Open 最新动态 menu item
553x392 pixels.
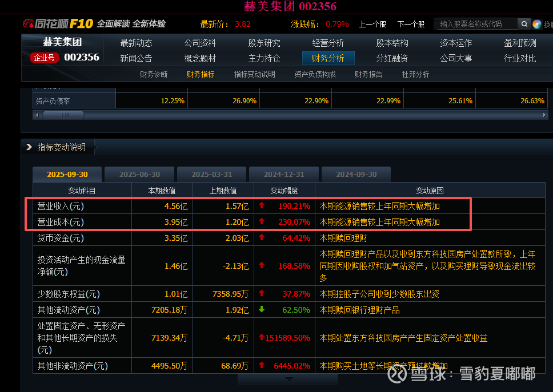click(x=136, y=43)
